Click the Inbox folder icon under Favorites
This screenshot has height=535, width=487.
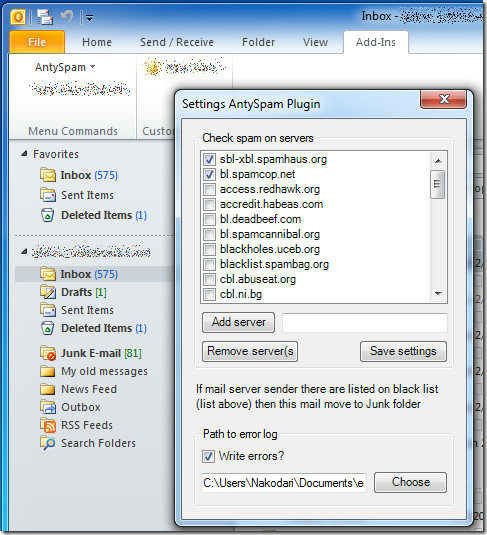(x=48, y=175)
